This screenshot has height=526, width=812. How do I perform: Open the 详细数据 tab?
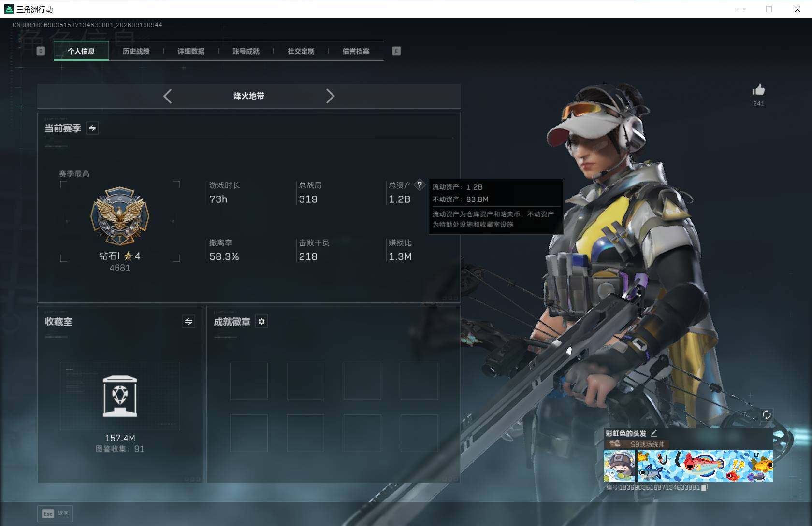click(191, 51)
